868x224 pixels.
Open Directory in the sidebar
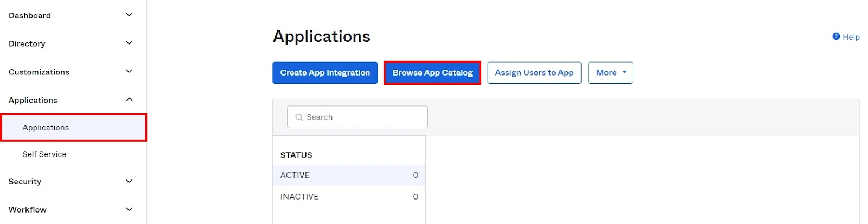[x=27, y=44]
